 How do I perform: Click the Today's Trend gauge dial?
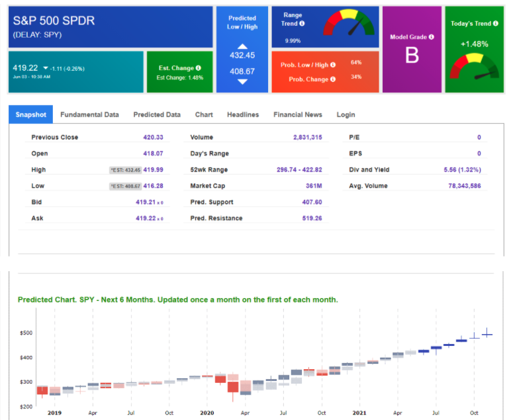pyautogui.click(x=474, y=67)
